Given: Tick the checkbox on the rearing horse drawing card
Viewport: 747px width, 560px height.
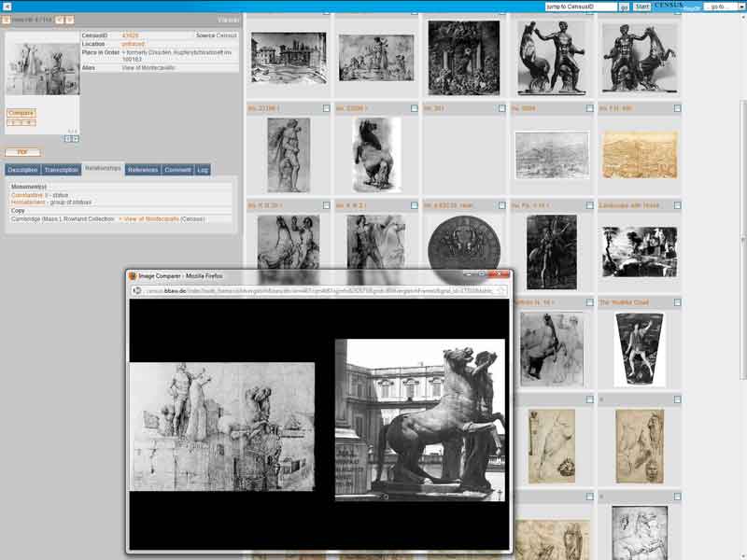Looking at the screenshot, I should tap(414, 108).
